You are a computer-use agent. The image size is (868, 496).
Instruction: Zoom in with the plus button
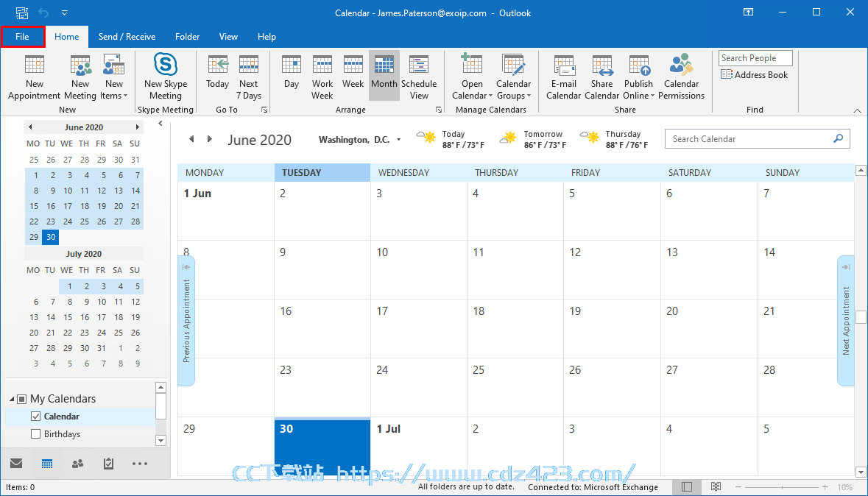tap(825, 487)
